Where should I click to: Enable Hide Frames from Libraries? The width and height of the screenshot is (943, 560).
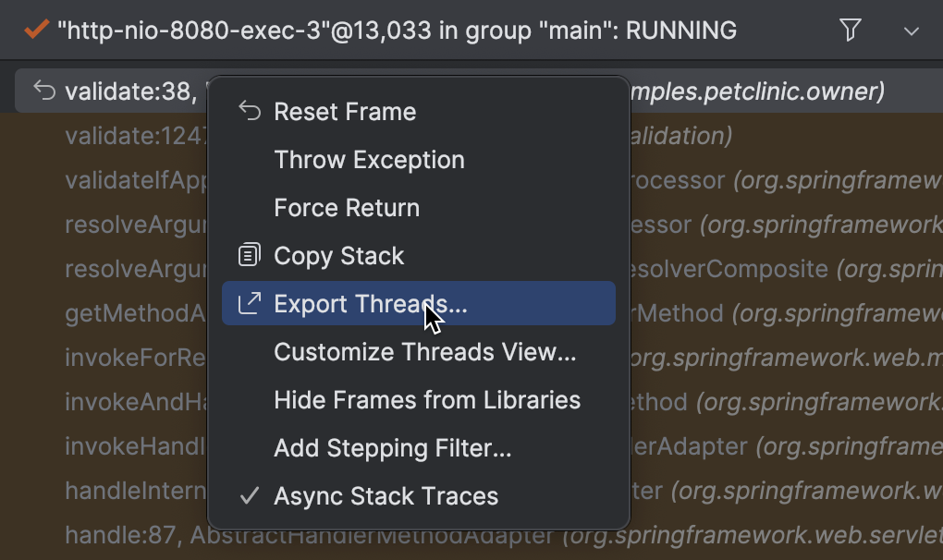(426, 399)
